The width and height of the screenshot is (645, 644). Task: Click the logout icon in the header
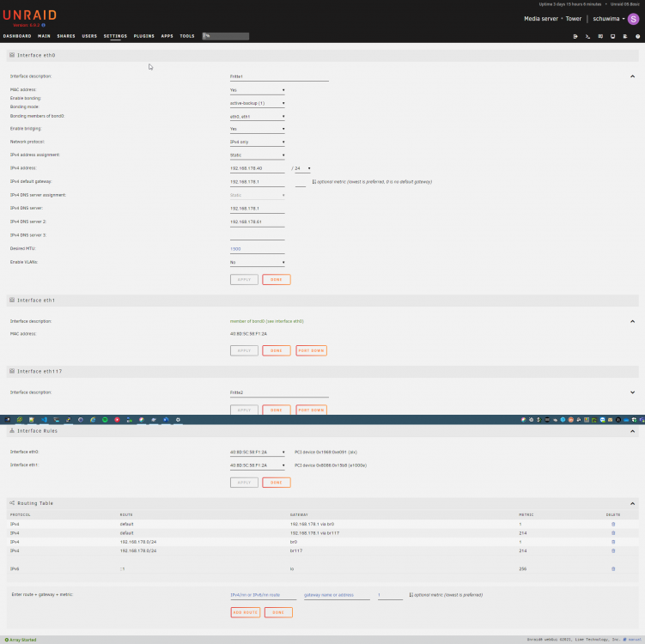pos(575,36)
